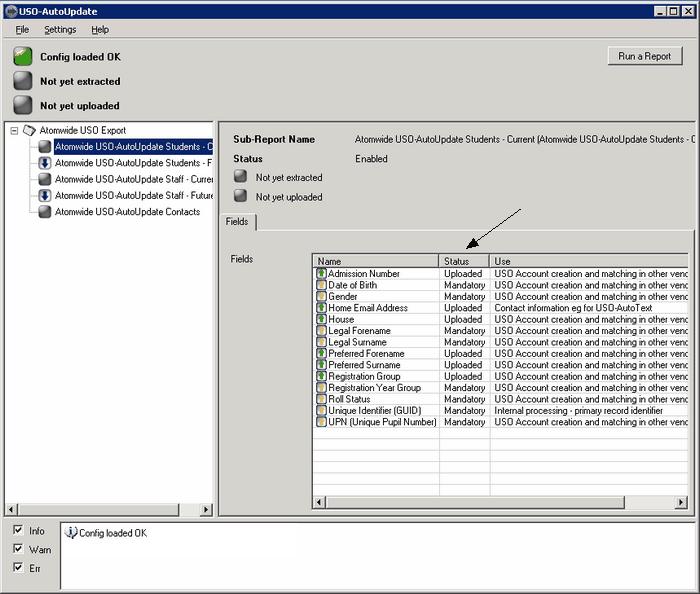Click the UPN (Unique Pupil Number) field icon
700x594 pixels.
(x=321, y=422)
